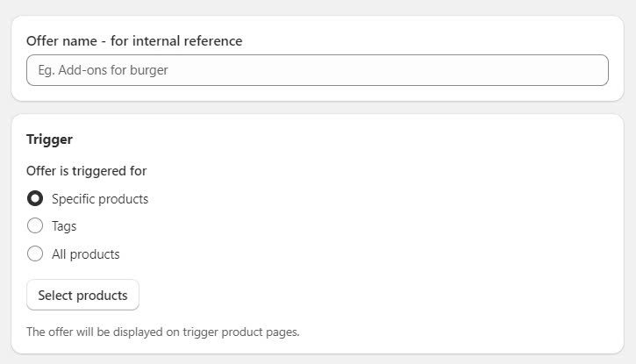Click the help text about trigger product pages
This screenshot has width=636, height=364.
click(162, 332)
